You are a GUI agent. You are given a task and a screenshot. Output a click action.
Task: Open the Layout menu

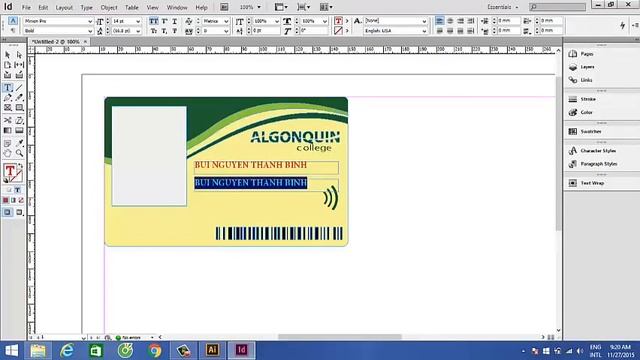[64, 8]
